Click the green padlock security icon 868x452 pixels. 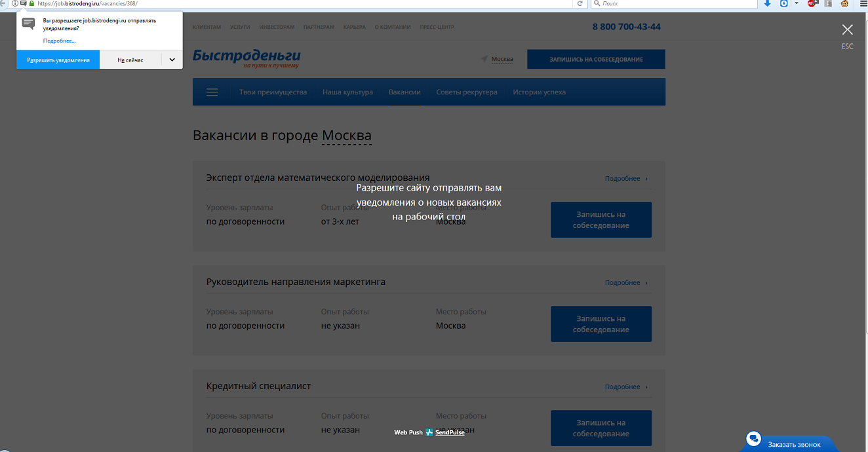tap(31, 3)
